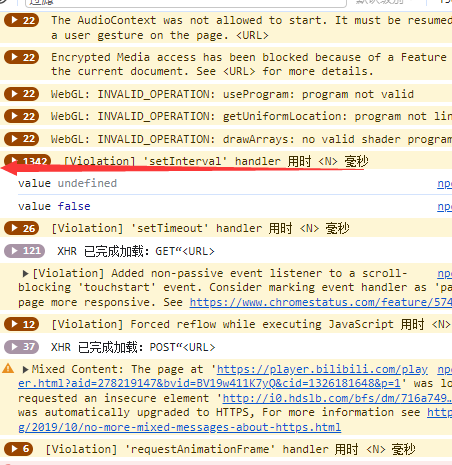
Task: Expand the 6 requestAnimationFrame violation badge
Action: (18, 449)
